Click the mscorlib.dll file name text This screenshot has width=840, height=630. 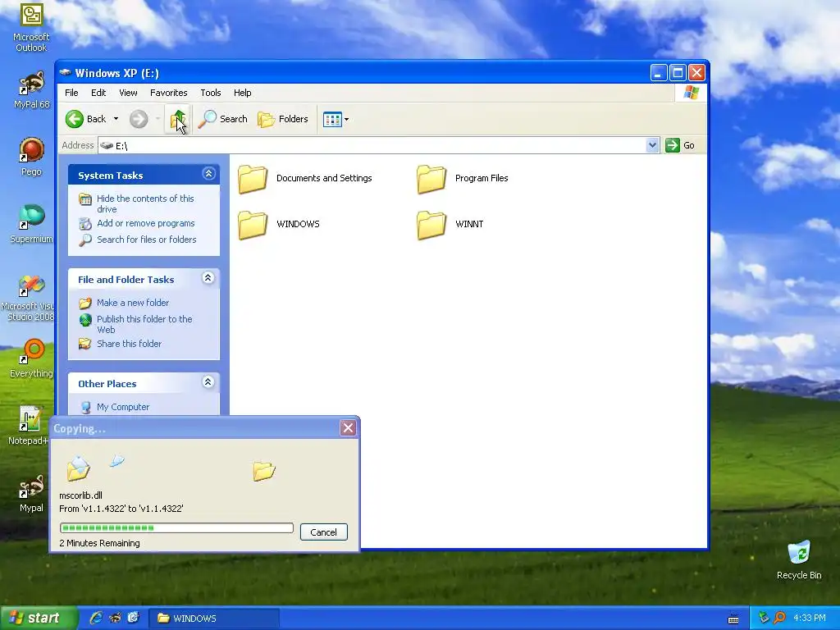(x=80, y=495)
